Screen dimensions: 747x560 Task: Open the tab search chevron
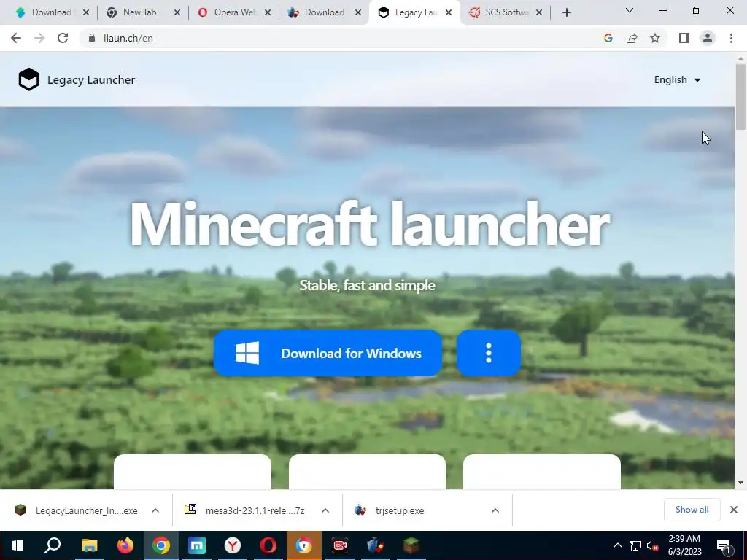click(630, 10)
